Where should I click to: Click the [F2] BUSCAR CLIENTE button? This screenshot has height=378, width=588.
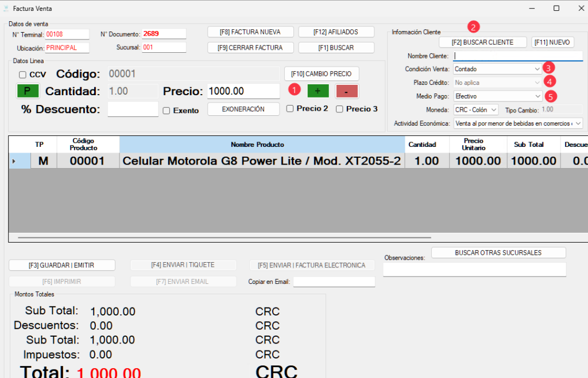click(483, 42)
